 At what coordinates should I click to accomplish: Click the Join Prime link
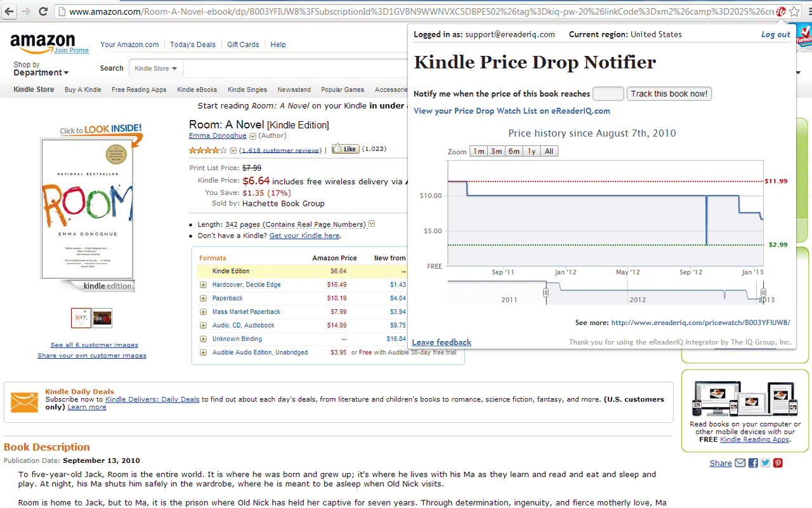[71, 50]
